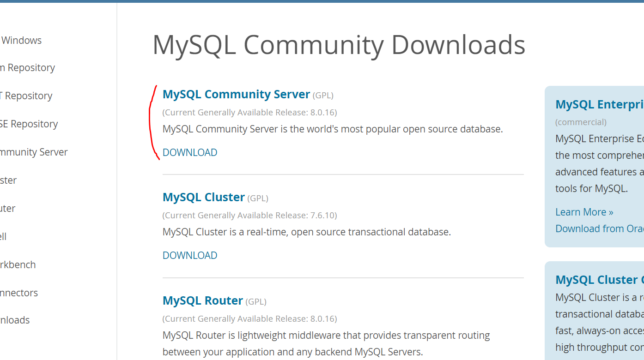Select APT Repository in the left menu
The image size is (644, 360).
pyautogui.click(x=26, y=96)
